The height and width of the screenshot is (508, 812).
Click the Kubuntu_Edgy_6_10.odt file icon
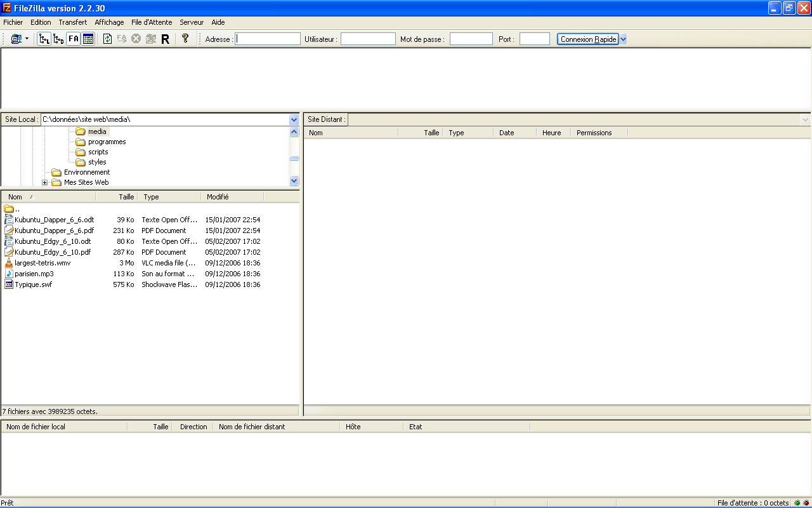9,241
